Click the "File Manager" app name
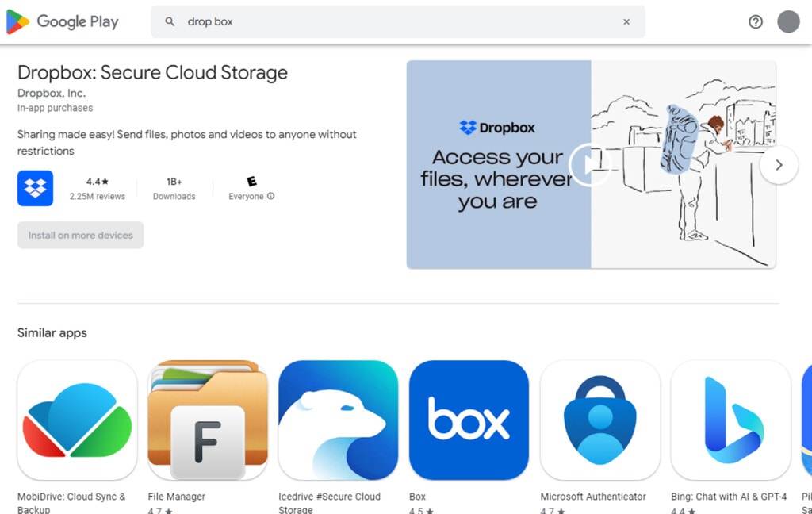Viewport: 812px width, 514px height. click(x=177, y=497)
